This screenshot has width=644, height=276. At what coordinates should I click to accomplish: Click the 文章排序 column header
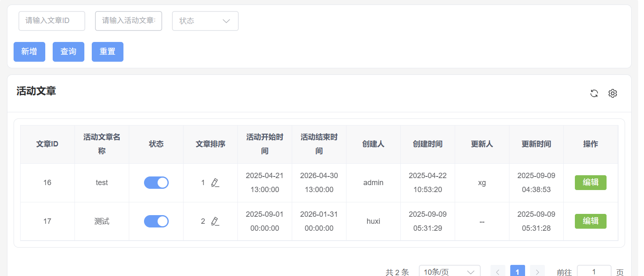point(210,144)
